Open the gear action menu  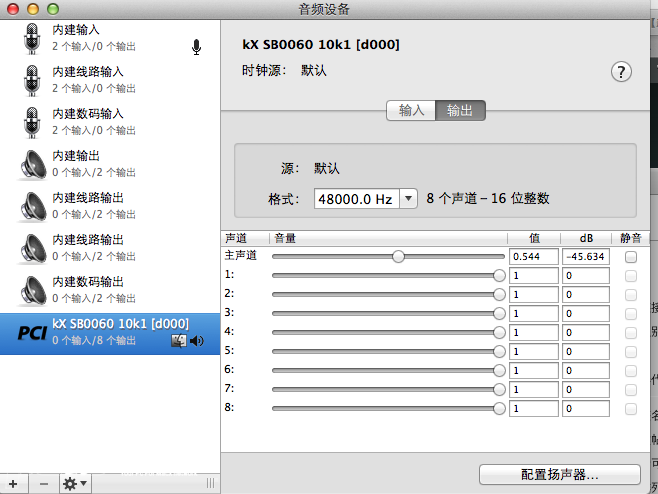[75, 484]
